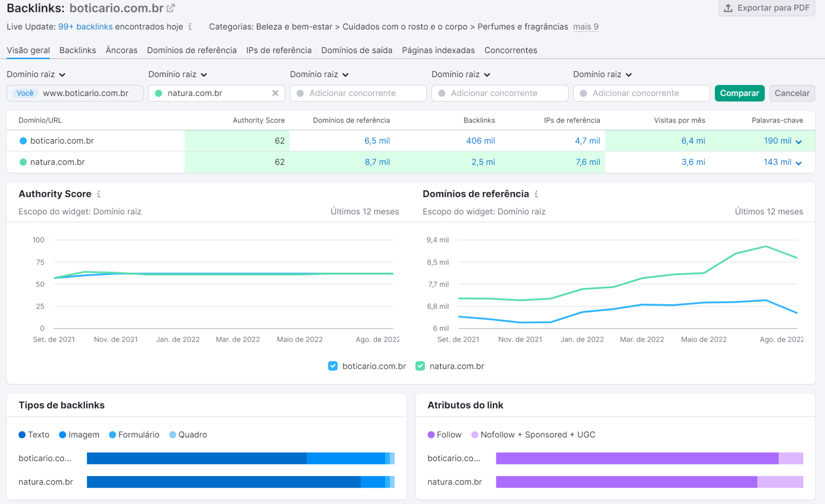The height and width of the screenshot is (504, 825).
Task: Click natura.com.br competitor field text
Action: (195, 93)
